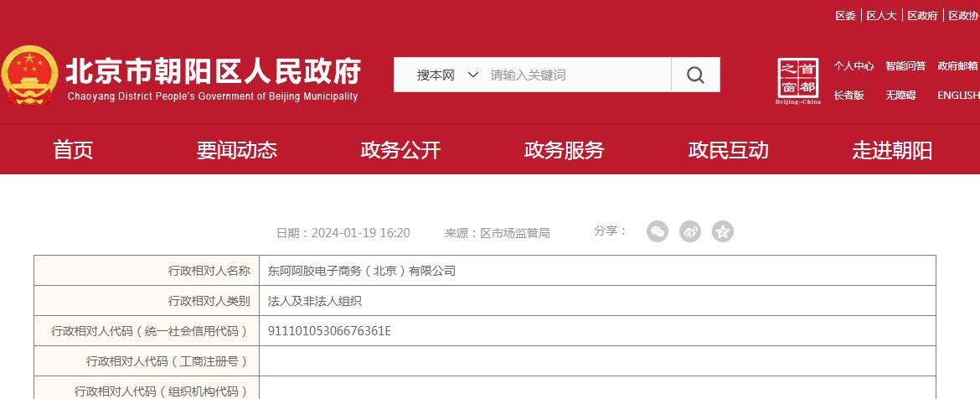This screenshot has width=980, height=399.
Task: Follow the 区政府 top link
Action: (922, 16)
